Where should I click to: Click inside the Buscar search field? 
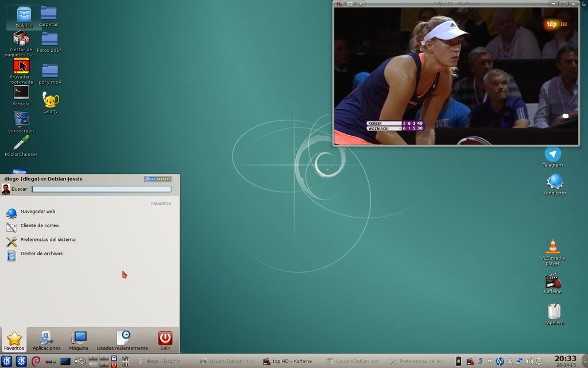[x=100, y=189]
